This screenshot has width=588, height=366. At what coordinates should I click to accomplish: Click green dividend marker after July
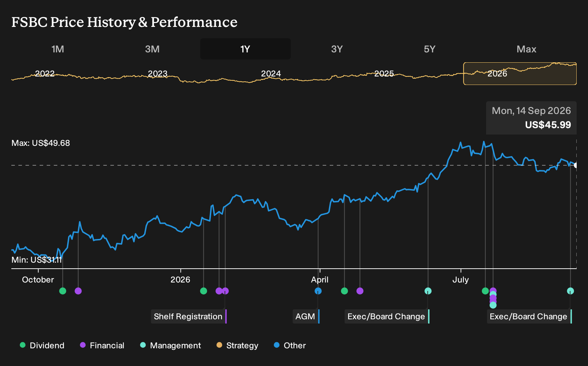pos(485,291)
